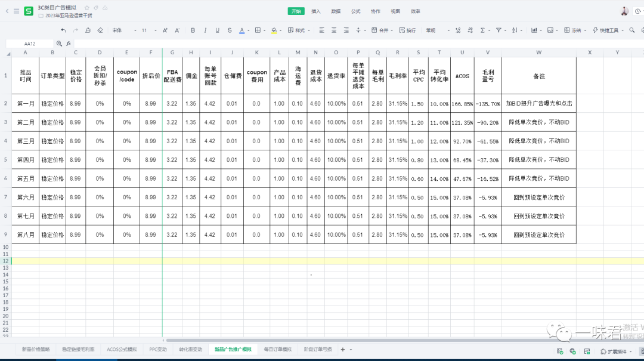
Task: Switch to the ACOS公式模拟 sheet tab
Action: pos(122,350)
